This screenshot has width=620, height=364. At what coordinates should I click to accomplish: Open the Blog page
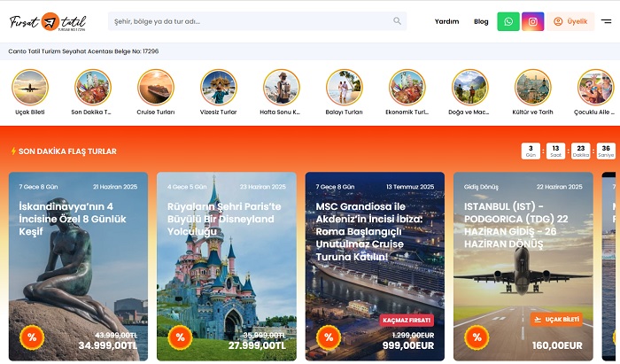(481, 21)
